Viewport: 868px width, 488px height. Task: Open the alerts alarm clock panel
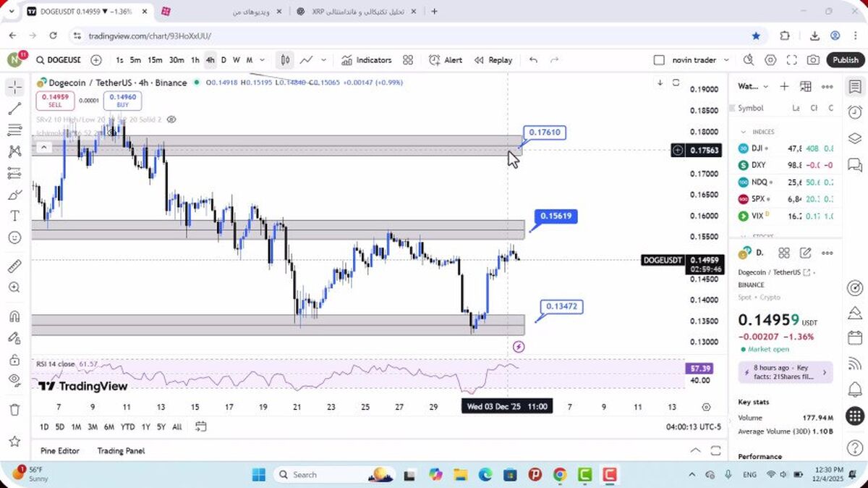855,112
